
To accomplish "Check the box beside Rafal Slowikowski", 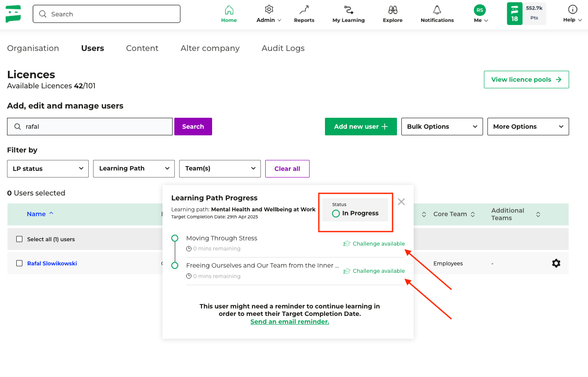I will click(x=19, y=263).
